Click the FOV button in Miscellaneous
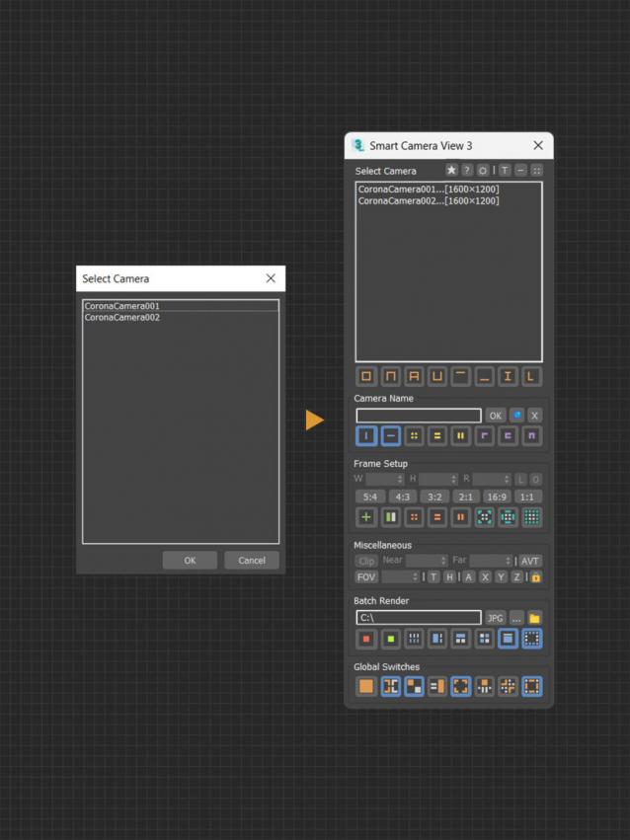Image resolution: width=630 pixels, height=840 pixels. point(366,577)
